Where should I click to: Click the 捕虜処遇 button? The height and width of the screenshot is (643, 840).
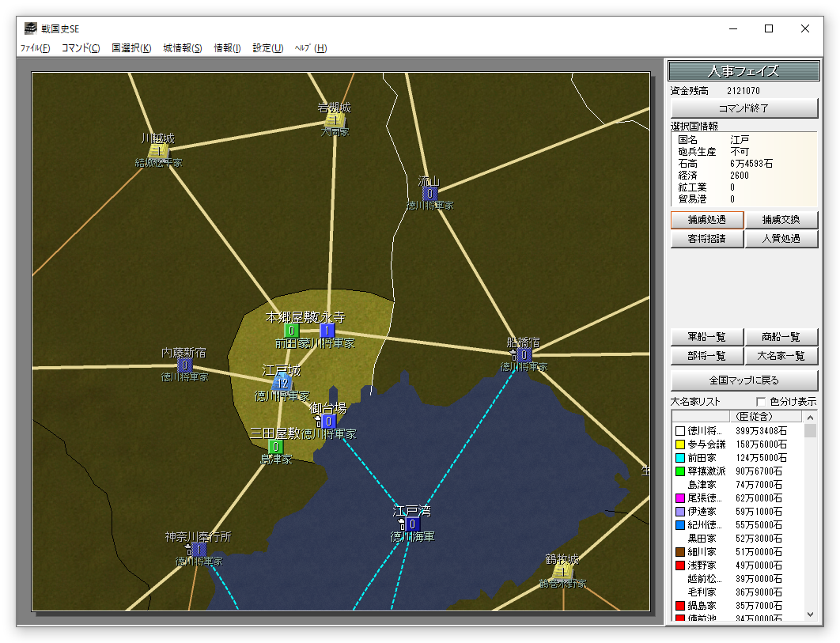pos(706,220)
